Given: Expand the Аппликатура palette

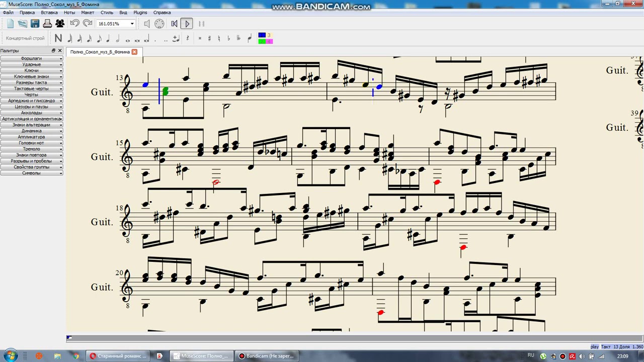Looking at the screenshot, I should 32,137.
